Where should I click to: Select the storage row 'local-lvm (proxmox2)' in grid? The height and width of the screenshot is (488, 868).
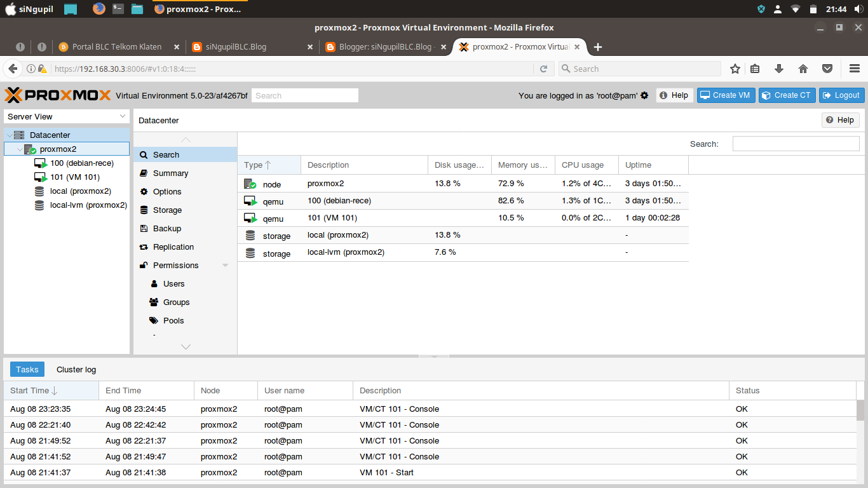463,252
